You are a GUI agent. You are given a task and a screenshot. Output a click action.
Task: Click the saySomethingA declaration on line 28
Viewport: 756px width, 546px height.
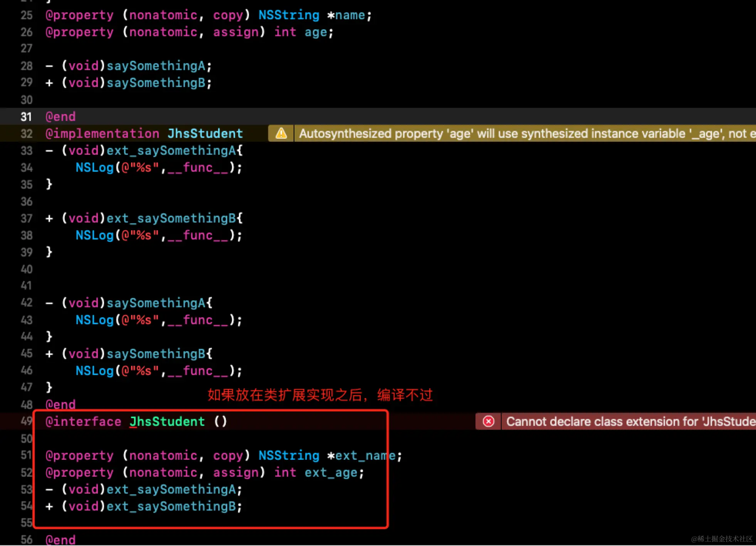[156, 66]
